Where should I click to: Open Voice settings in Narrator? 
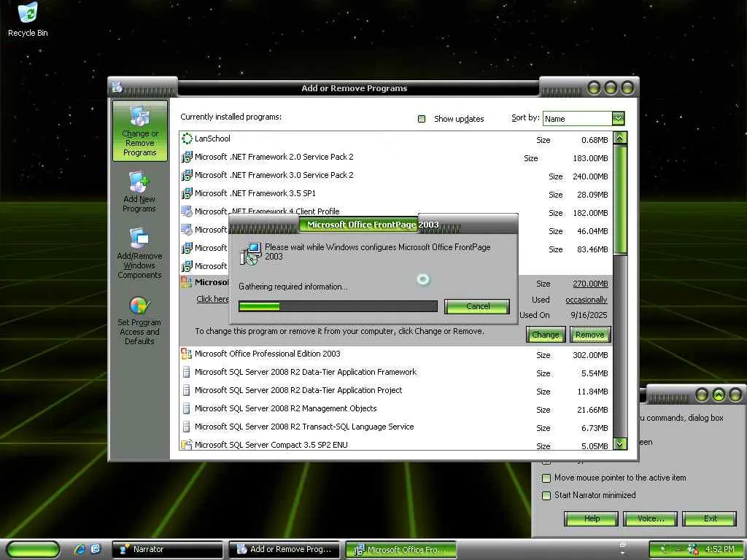(650, 518)
